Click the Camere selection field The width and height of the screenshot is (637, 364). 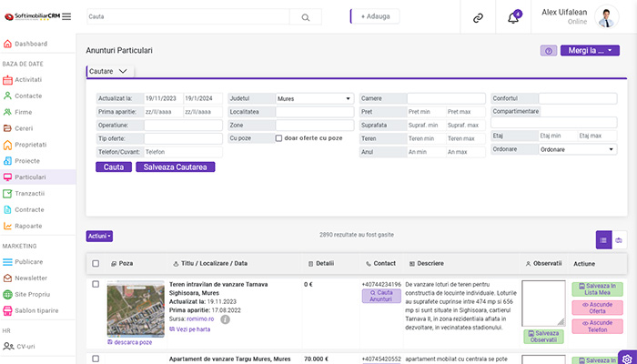[446, 98]
